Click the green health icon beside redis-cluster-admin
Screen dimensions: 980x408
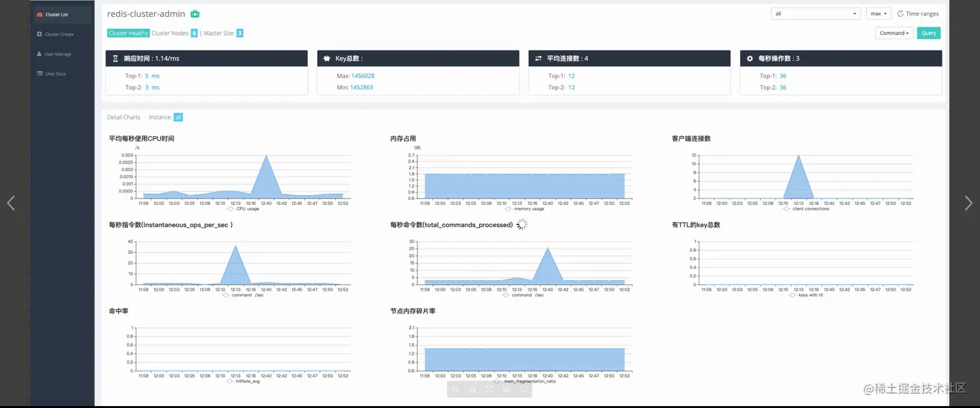195,14
